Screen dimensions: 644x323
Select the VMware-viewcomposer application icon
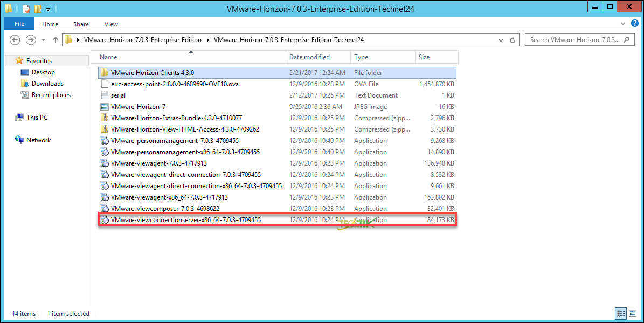[x=105, y=208]
